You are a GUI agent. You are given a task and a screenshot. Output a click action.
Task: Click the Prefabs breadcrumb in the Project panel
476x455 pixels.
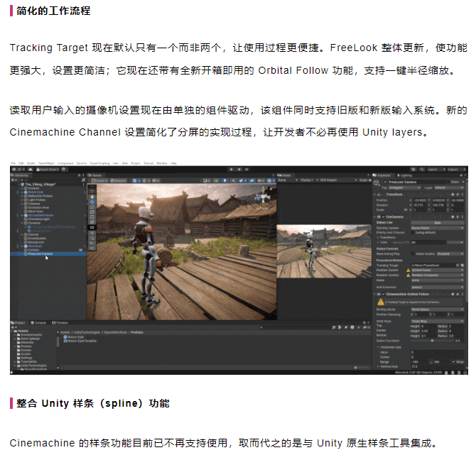tap(137, 332)
